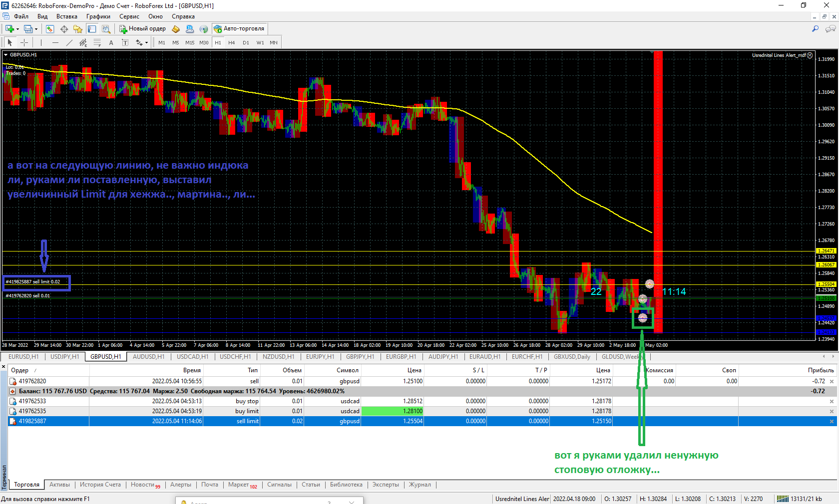Click the Data Window crosshair-circle icon
The height and width of the screenshot is (504, 839).
point(64,29)
